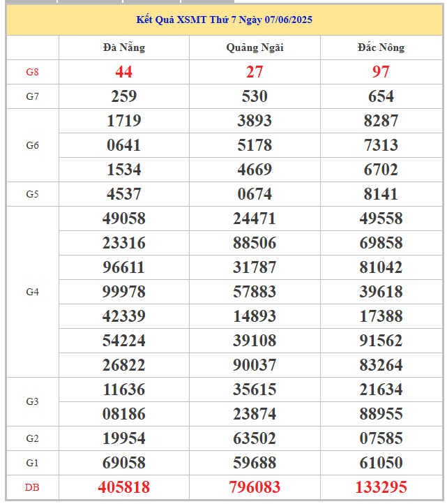Click G4 number 23316
The image size is (447, 504).
click(124, 243)
